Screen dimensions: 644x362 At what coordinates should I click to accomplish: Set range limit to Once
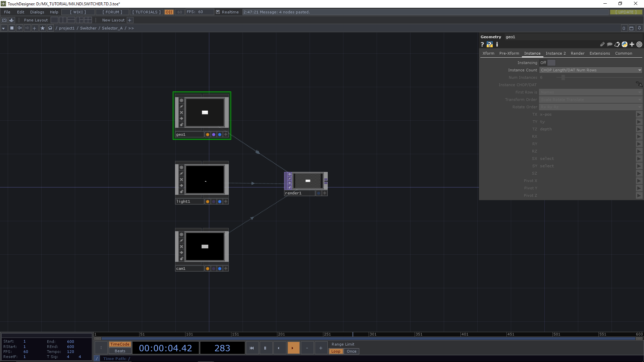pos(352,351)
